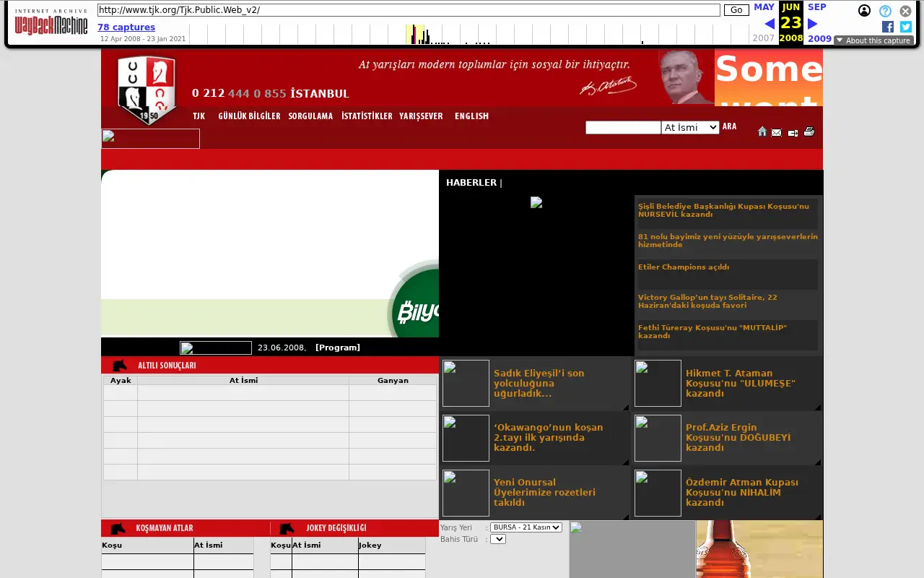Open Wayback Machine help icon
The width and height of the screenshot is (924, 578).
tap(885, 11)
